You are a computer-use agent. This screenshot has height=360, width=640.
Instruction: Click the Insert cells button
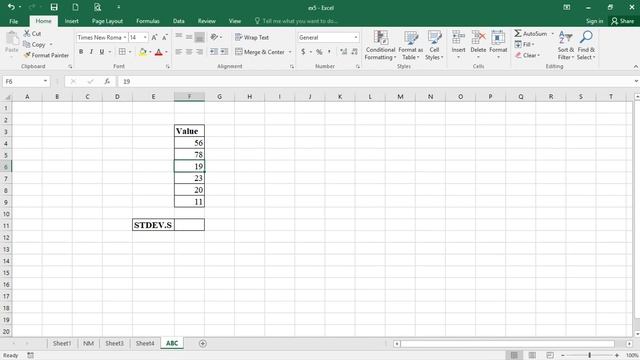click(458, 45)
